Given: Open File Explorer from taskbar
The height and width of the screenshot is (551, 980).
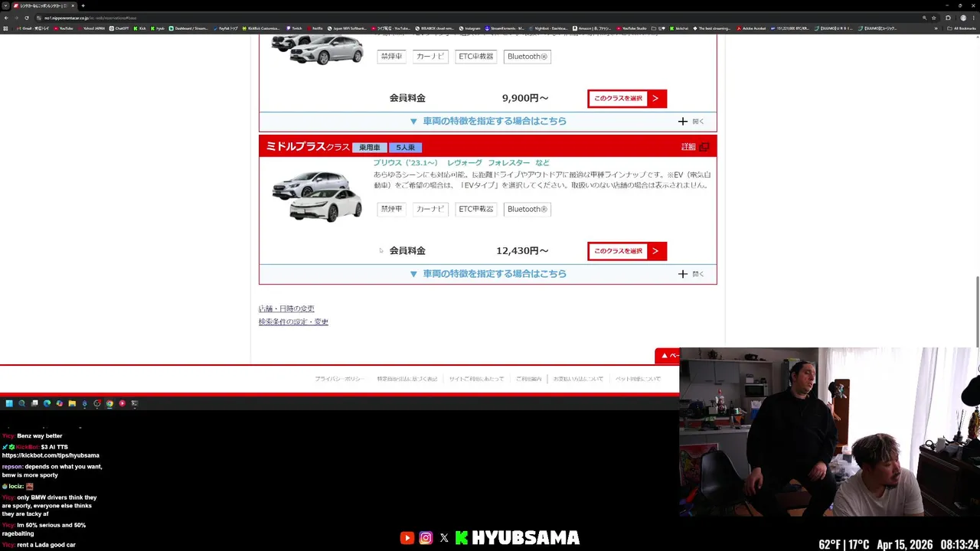Looking at the screenshot, I should click(x=72, y=403).
